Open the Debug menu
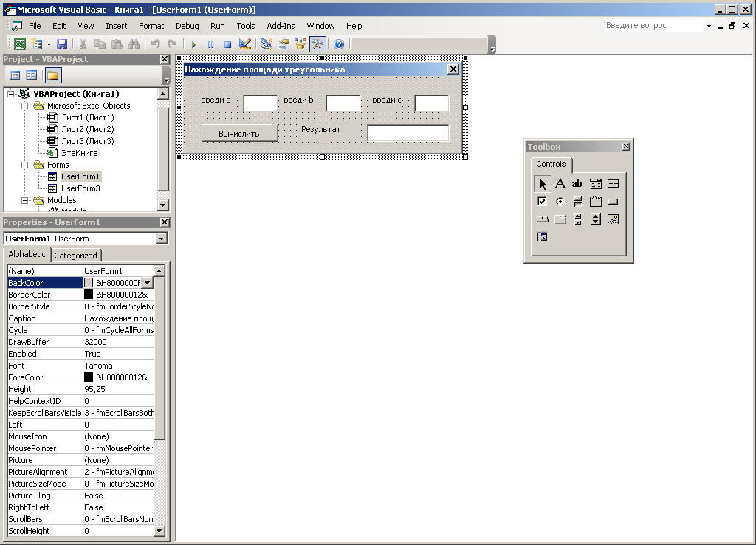 tap(187, 26)
